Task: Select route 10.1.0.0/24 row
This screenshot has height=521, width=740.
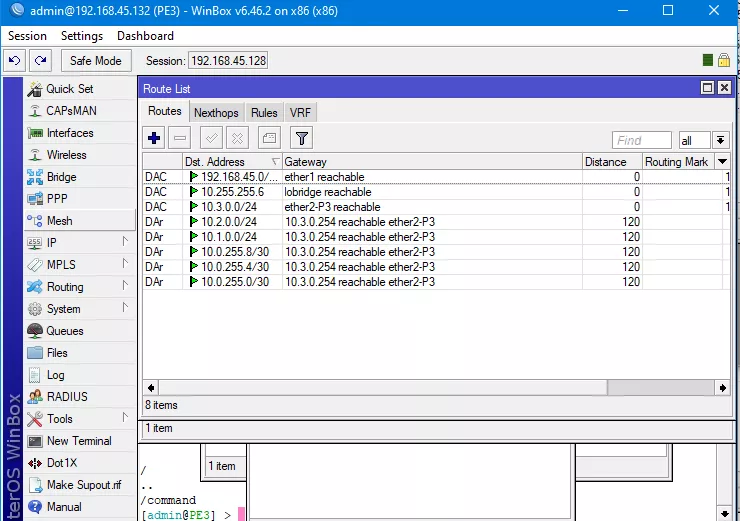Action: coord(437,237)
